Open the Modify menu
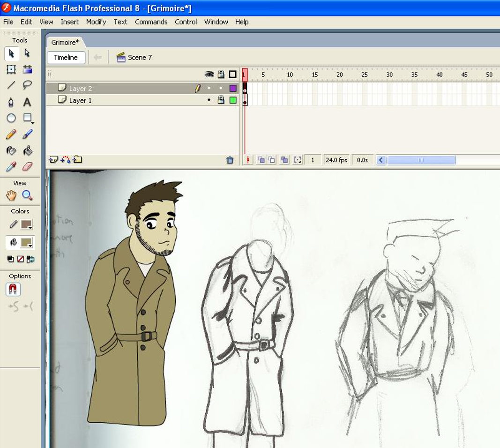Viewport: 500px width, 448px height. point(96,22)
